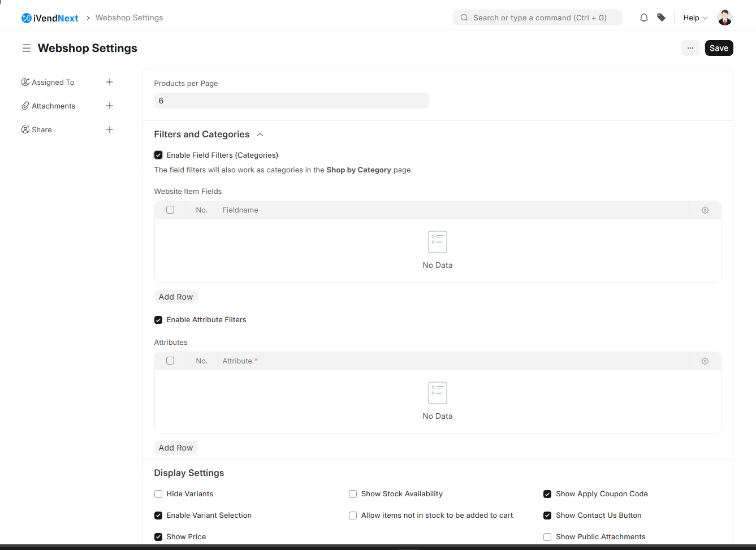Screen dimensions: 756x550
Task: Open the three-dots menu button
Action: pyautogui.click(x=690, y=48)
